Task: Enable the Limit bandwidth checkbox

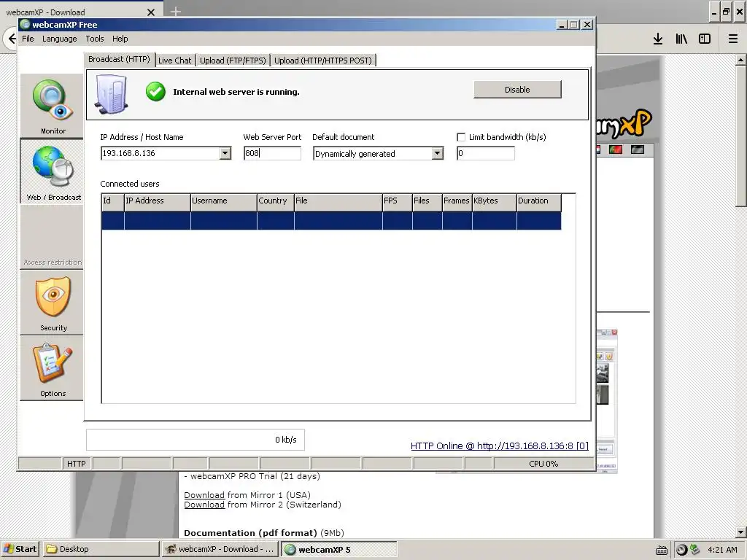Action: (x=461, y=137)
